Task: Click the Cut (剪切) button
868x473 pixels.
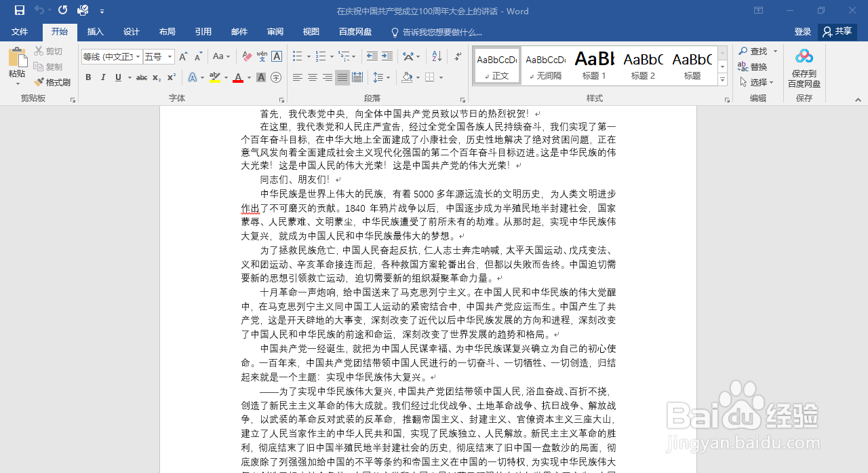Action: (48, 51)
